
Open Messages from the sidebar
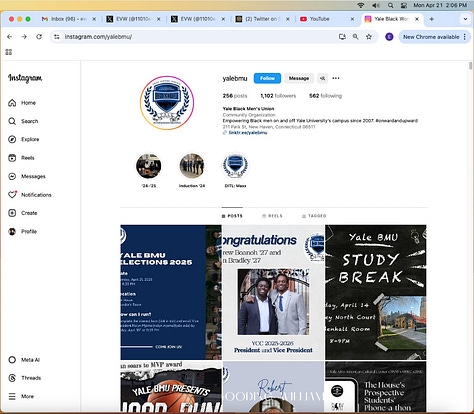coord(27,176)
